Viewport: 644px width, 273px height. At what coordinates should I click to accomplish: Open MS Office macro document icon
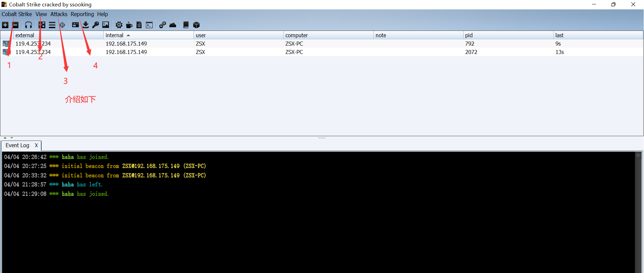pyautogui.click(x=139, y=25)
